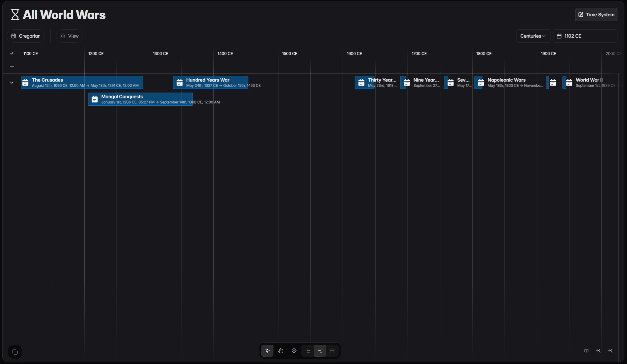Zoom in on the timeline

(x=610, y=351)
